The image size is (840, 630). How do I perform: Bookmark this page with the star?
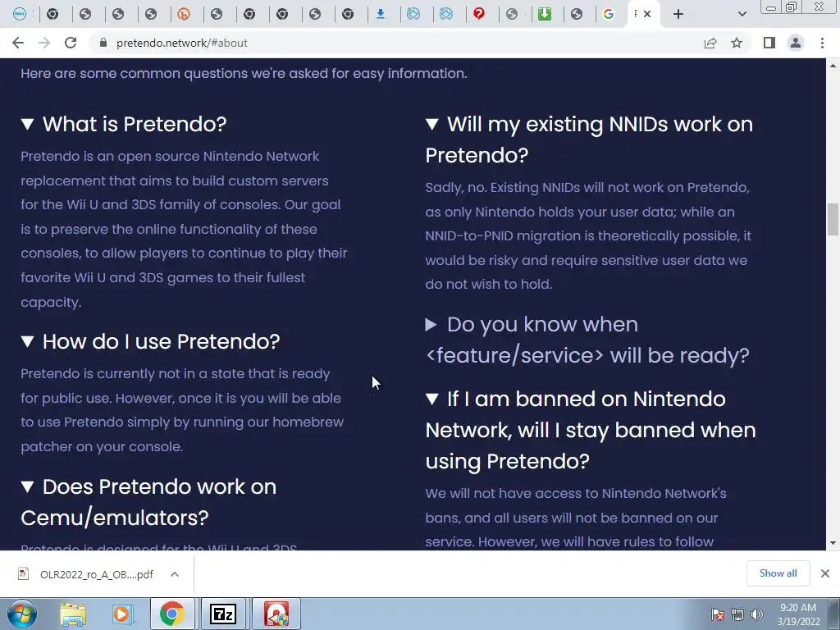[737, 43]
